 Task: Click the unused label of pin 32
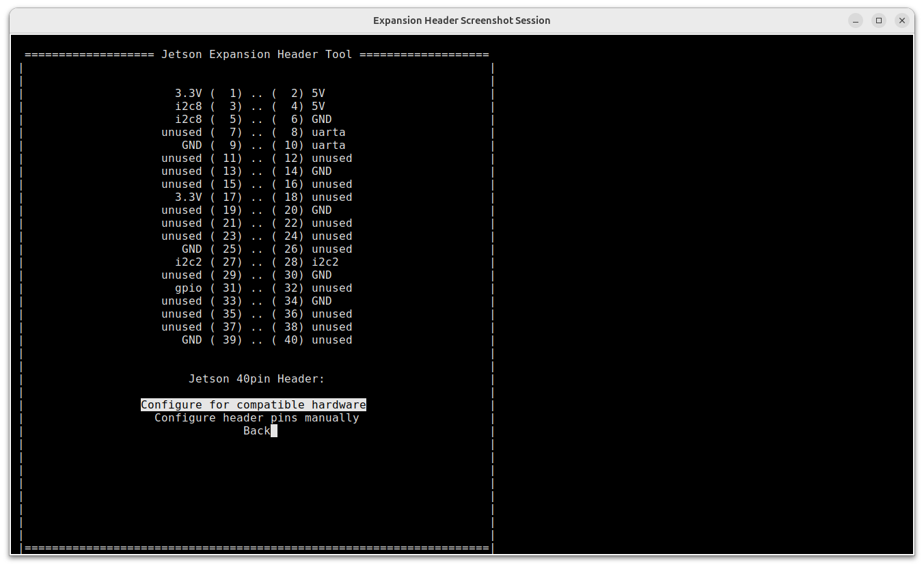click(332, 288)
